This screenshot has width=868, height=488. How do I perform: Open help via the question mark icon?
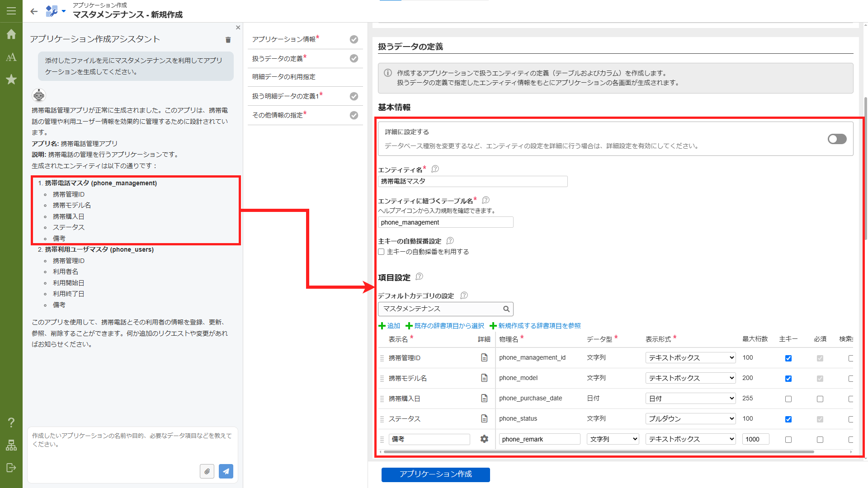tap(11, 422)
